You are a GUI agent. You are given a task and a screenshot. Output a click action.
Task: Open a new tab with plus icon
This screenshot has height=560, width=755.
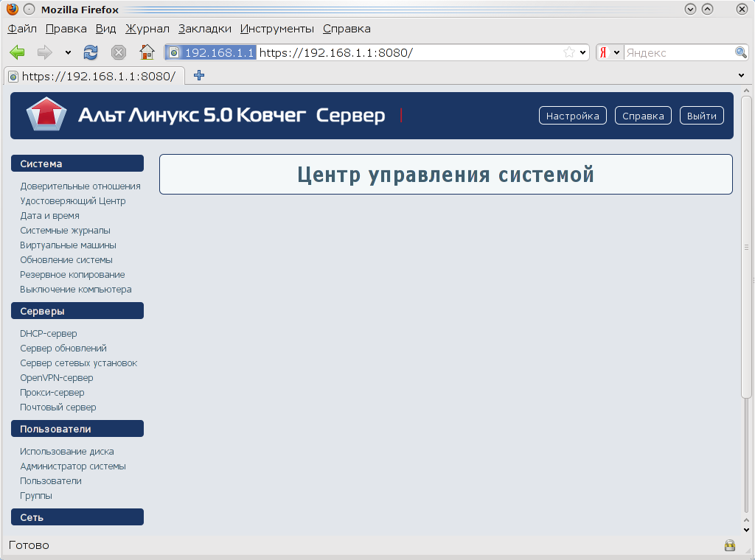point(199,75)
